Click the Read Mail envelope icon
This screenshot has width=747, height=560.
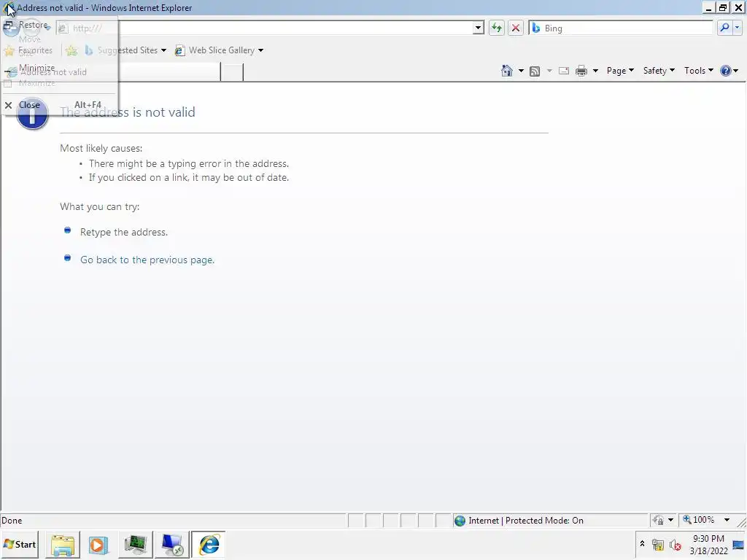pos(564,71)
